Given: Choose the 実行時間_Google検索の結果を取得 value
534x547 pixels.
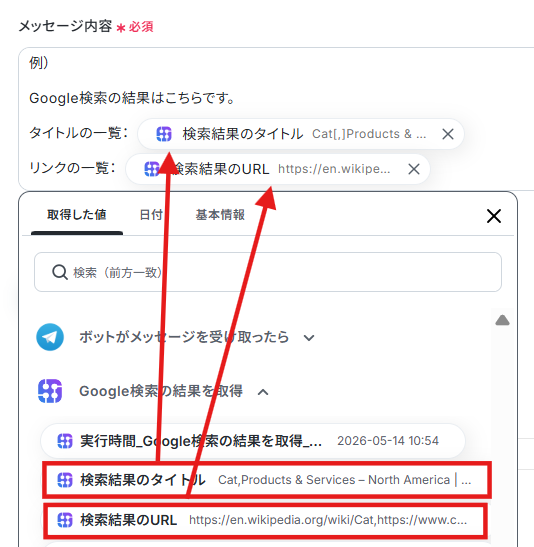Looking at the screenshot, I should point(253,441).
